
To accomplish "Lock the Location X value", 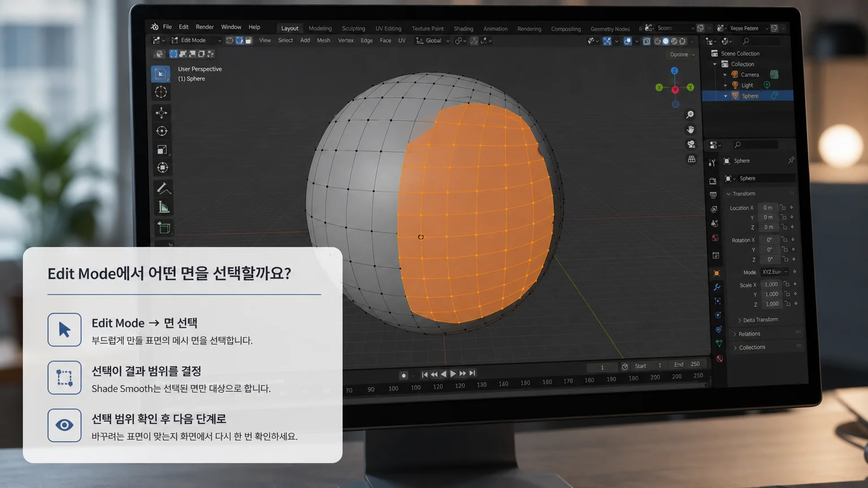I will coord(783,208).
